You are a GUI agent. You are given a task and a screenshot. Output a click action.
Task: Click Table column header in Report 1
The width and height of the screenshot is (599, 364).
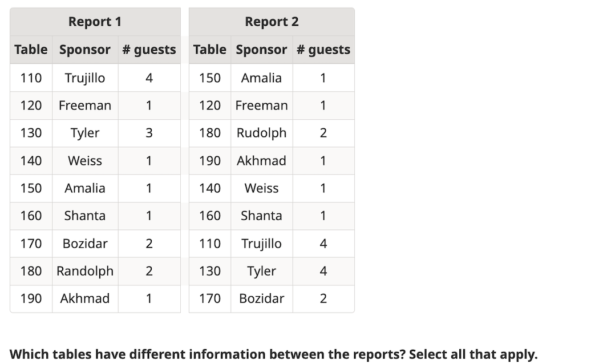tap(31, 50)
